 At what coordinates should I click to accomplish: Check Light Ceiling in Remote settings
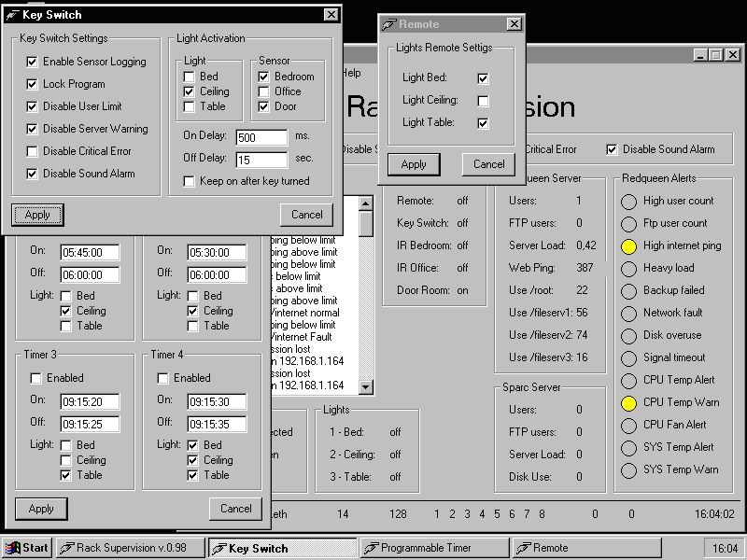coord(483,101)
